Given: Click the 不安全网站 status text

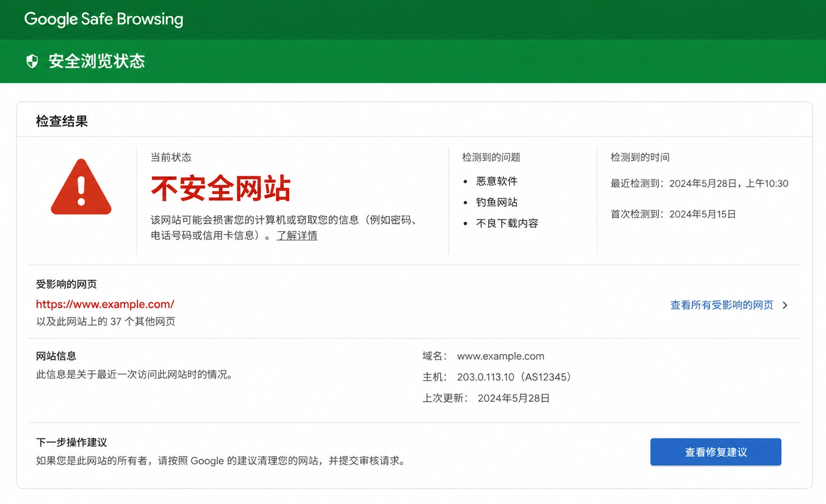Looking at the screenshot, I should point(221,188).
